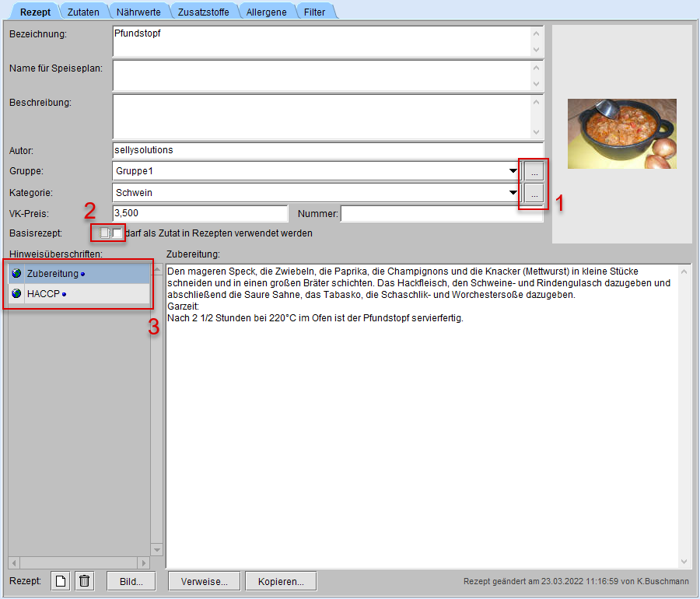
Task: Click the heading list scroll-down arrow
Action: coord(156,549)
